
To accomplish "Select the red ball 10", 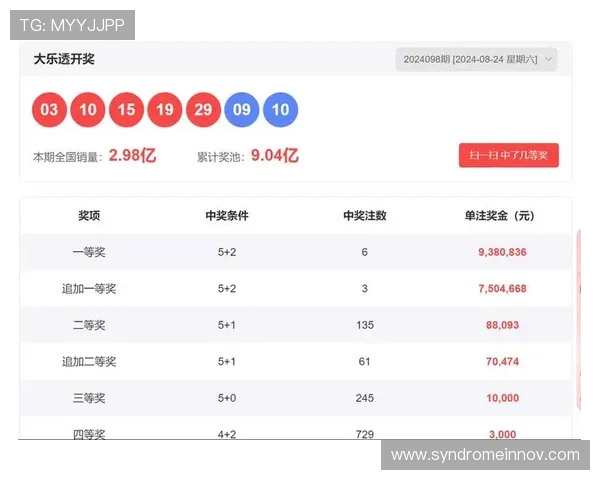I will (88, 109).
